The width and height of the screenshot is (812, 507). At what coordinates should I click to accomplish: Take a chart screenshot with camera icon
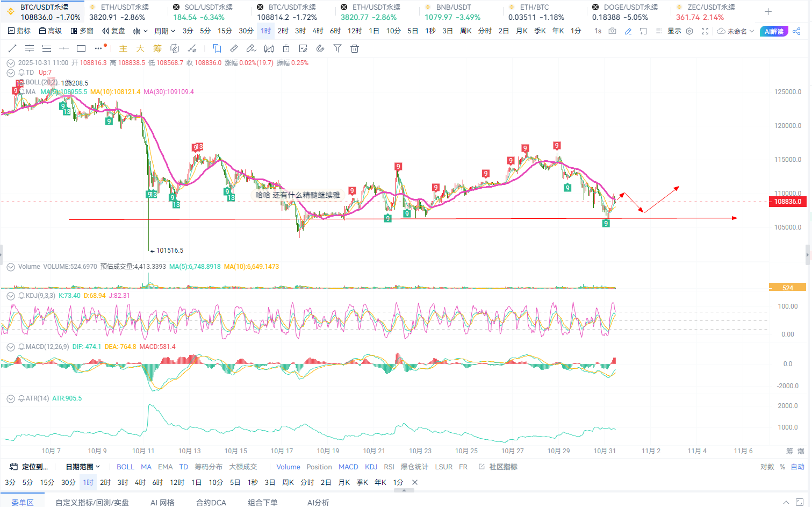pyautogui.click(x=613, y=31)
